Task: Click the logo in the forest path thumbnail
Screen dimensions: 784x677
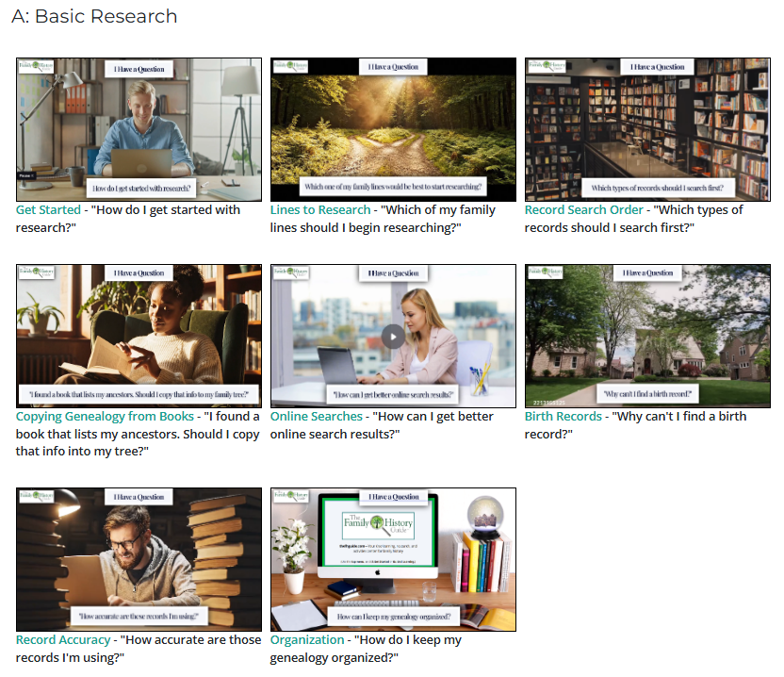Action: tap(289, 67)
